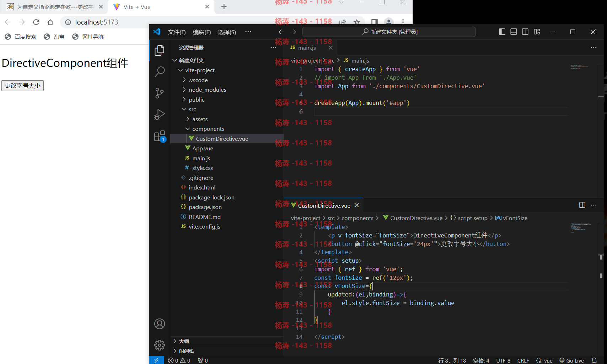
Task: Open explorer panel more actions menu
Action: tap(273, 48)
